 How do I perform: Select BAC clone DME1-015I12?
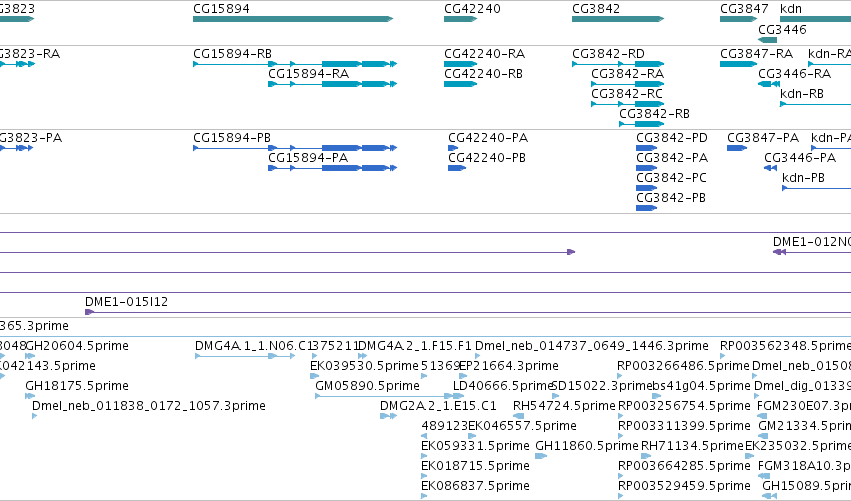point(126,302)
